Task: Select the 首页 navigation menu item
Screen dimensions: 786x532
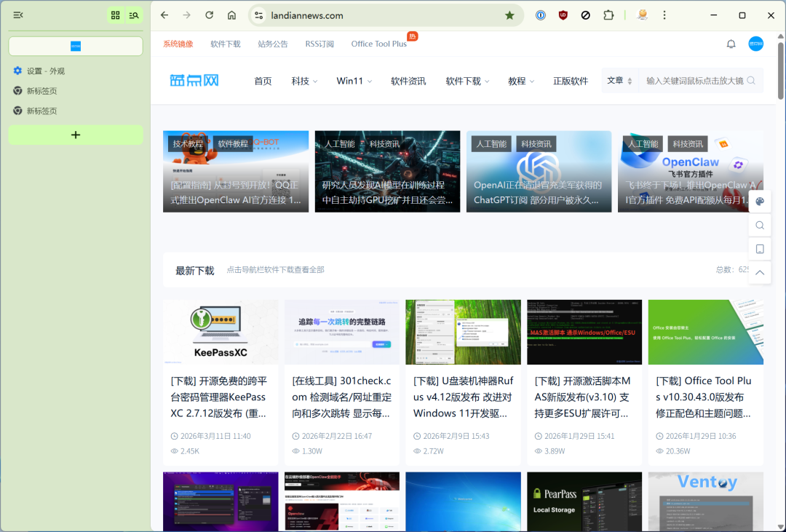Action: click(263, 81)
